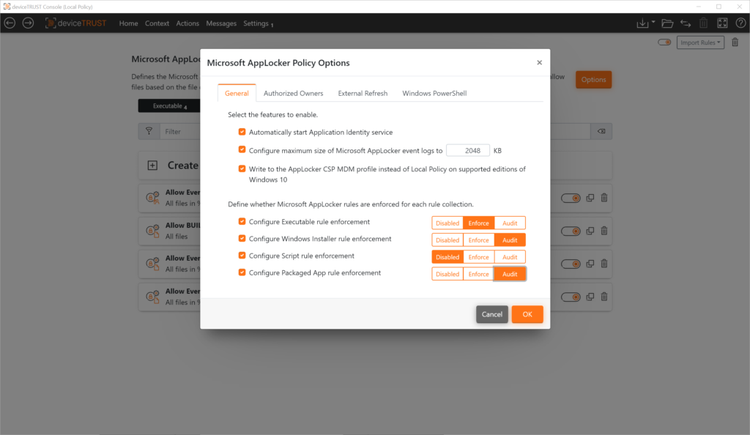Open the Actions menu
The height and width of the screenshot is (435, 750).
[x=188, y=23]
